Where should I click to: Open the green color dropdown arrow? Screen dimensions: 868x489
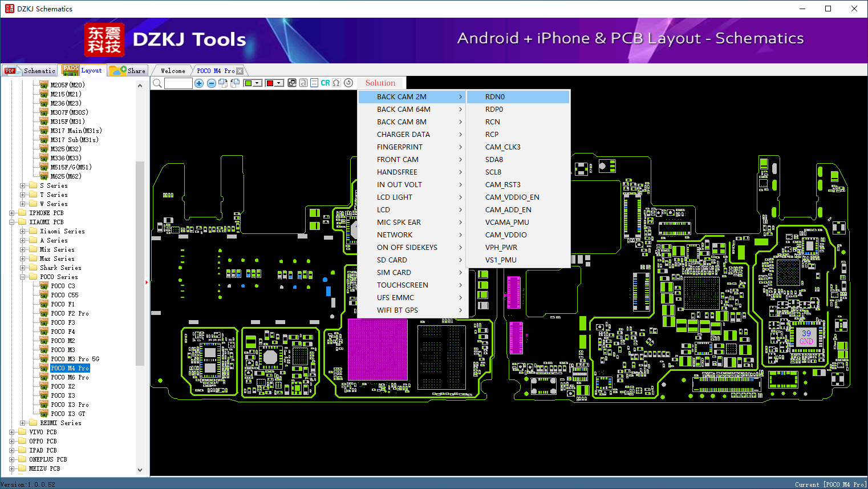(x=258, y=83)
